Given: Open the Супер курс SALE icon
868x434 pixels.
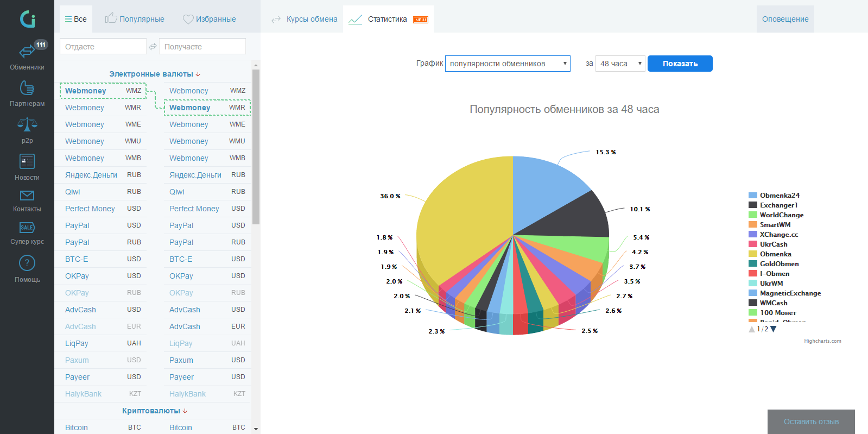Looking at the screenshot, I should 27,228.
